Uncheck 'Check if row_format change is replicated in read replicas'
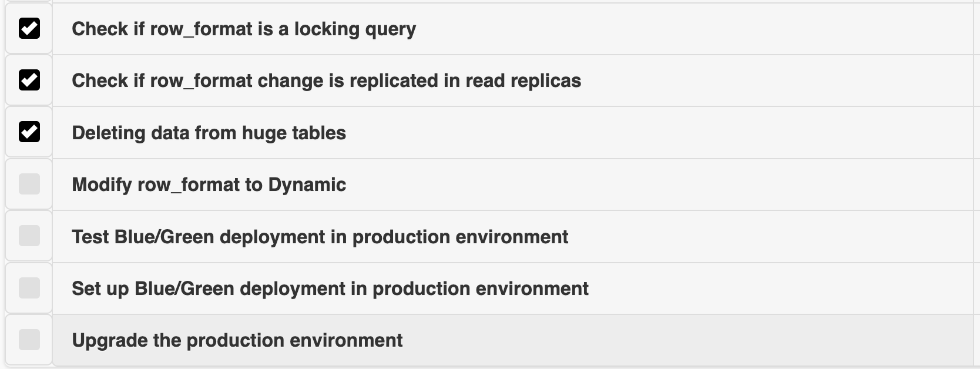The height and width of the screenshot is (369, 980). (29, 80)
